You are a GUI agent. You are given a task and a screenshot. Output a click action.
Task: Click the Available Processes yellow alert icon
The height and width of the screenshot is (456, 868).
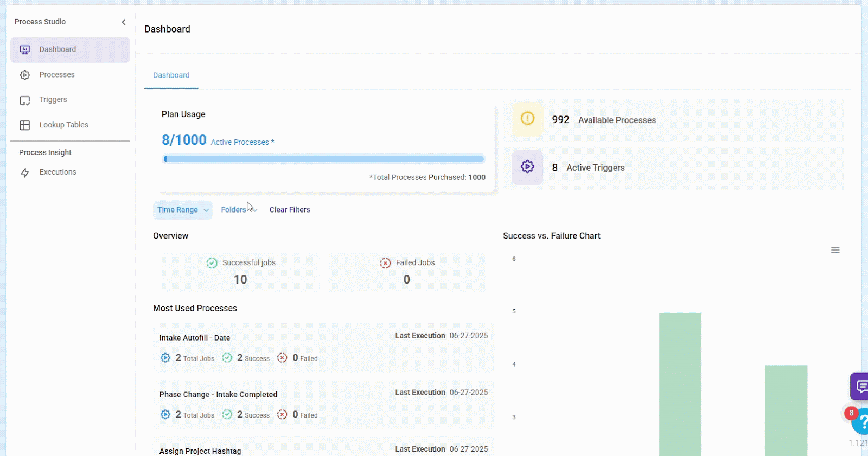click(x=527, y=119)
